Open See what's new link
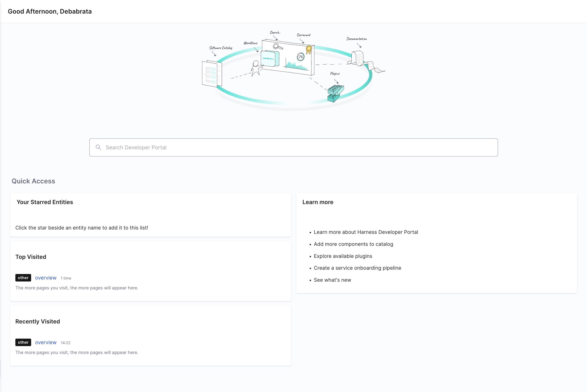Viewport: 587px width, 392px height. point(332,280)
